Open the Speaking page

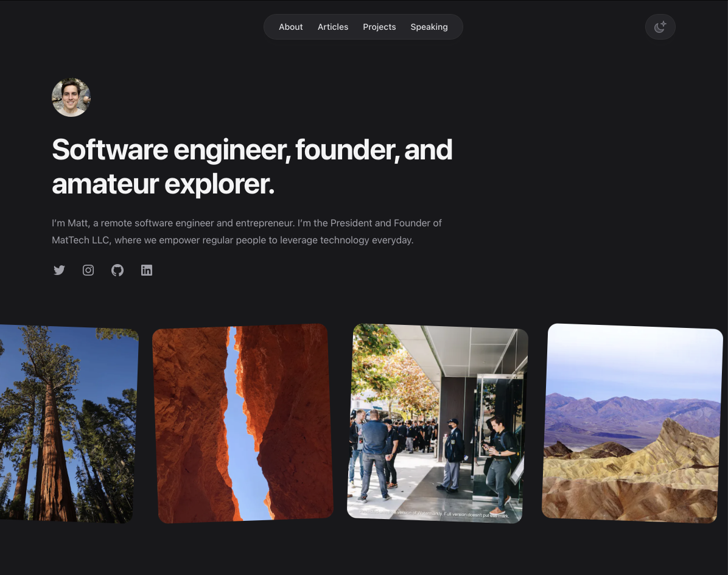(429, 27)
